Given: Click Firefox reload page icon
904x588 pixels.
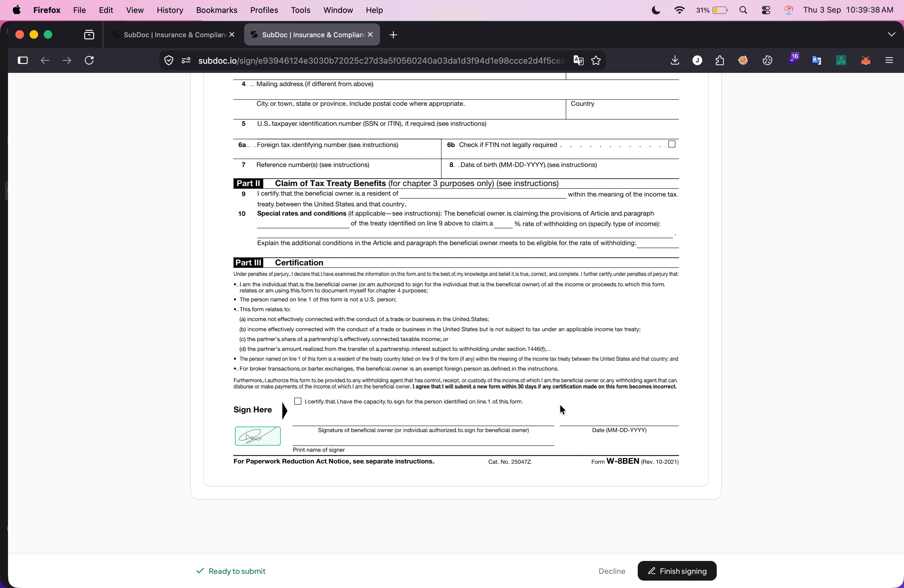Looking at the screenshot, I should [89, 60].
